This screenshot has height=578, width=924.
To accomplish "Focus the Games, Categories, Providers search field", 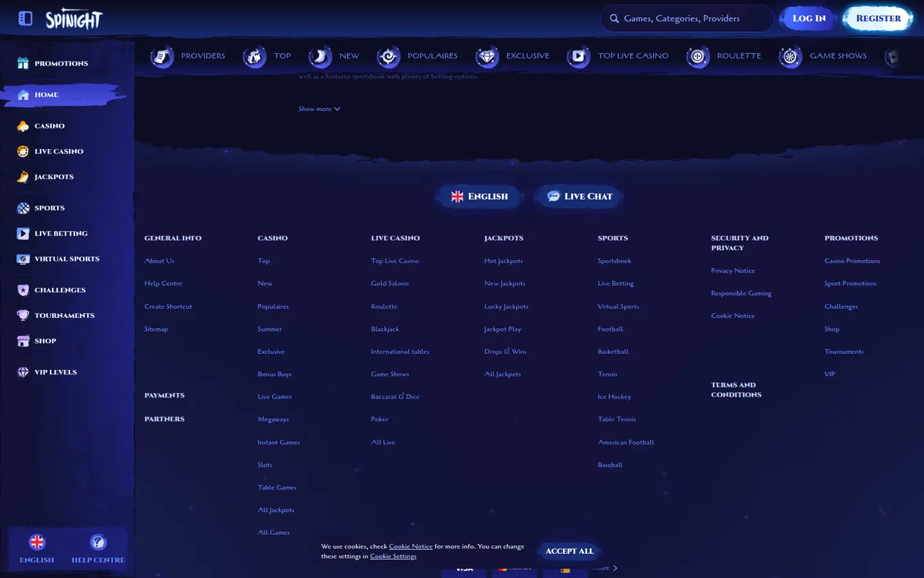I will [687, 19].
